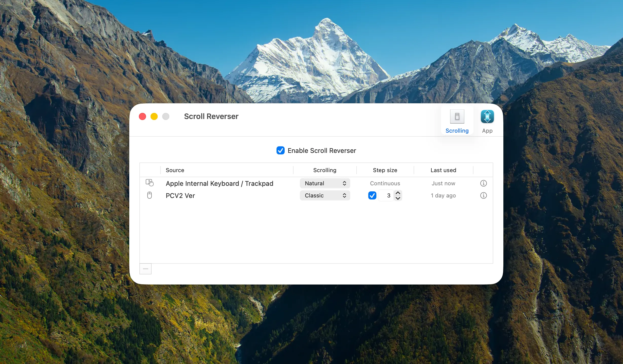Image resolution: width=623 pixels, height=364 pixels.
Task: Decrease step size with stepper down arrow
Action: click(398, 198)
